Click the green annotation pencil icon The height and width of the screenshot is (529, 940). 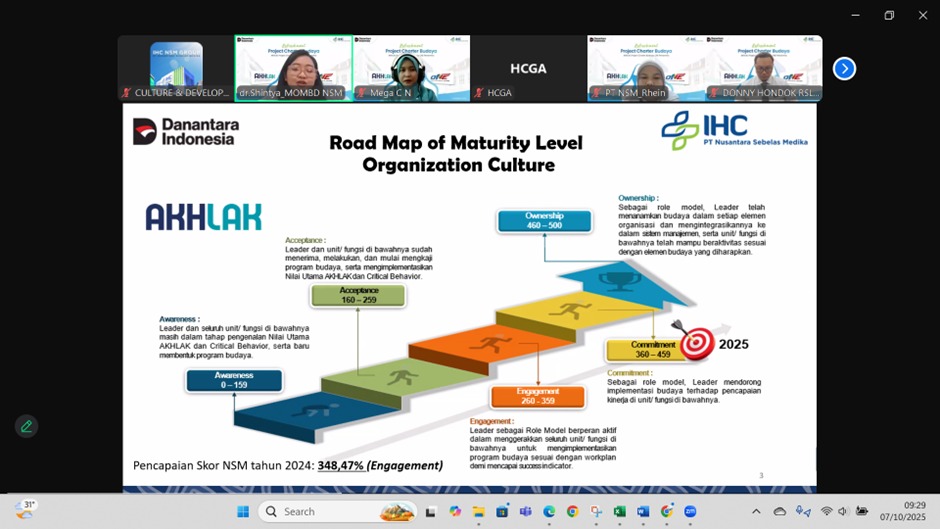pyautogui.click(x=26, y=426)
